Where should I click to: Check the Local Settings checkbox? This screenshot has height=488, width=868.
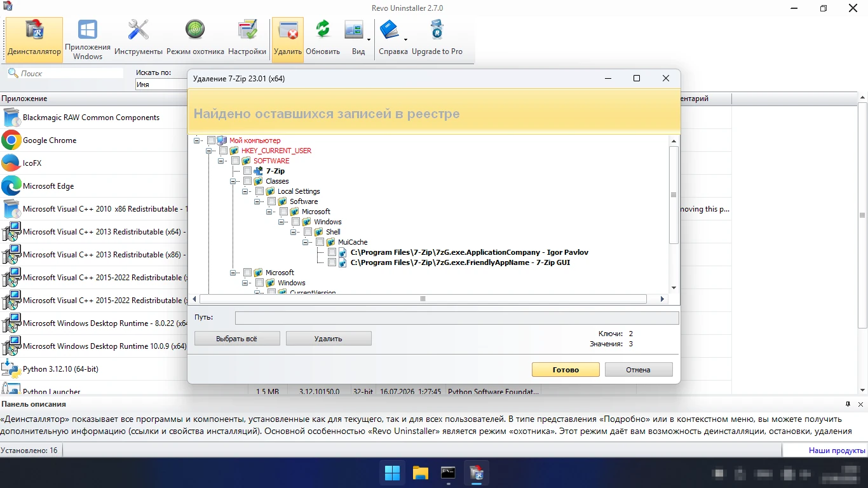coord(259,191)
